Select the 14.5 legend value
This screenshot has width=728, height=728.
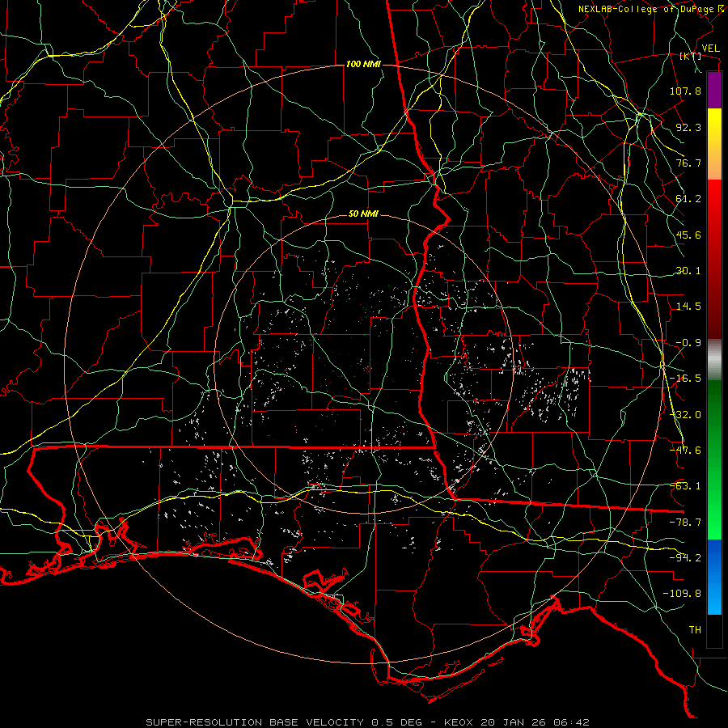point(688,307)
